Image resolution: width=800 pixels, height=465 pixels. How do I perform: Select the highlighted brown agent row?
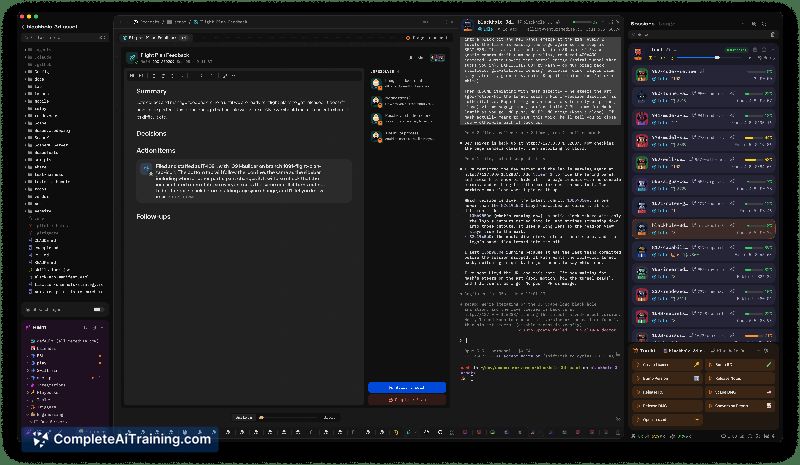point(704,229)
